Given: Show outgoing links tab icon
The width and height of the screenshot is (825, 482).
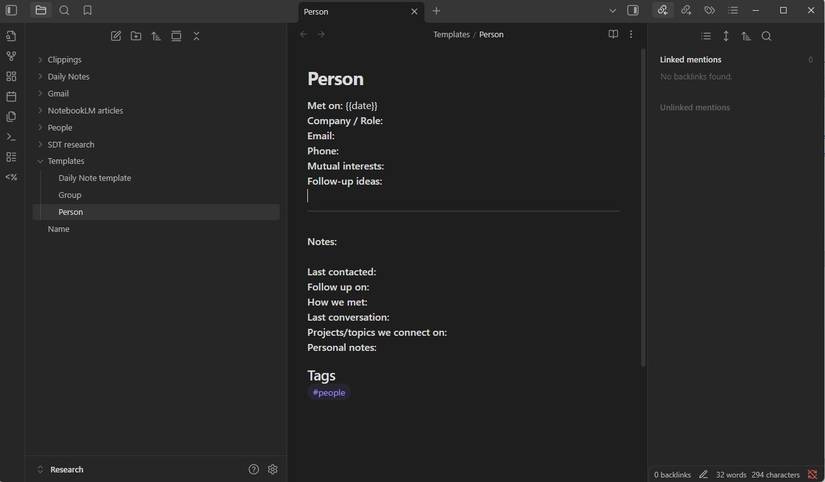Looking at the screenshot, I should coord(686,10).
